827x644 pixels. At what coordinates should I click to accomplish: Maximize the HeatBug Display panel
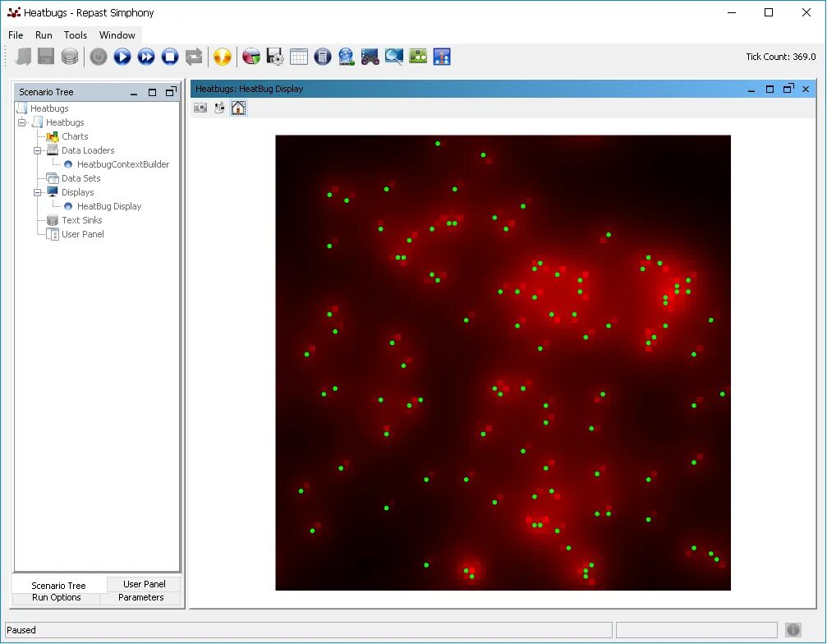(x=770, y=90)
